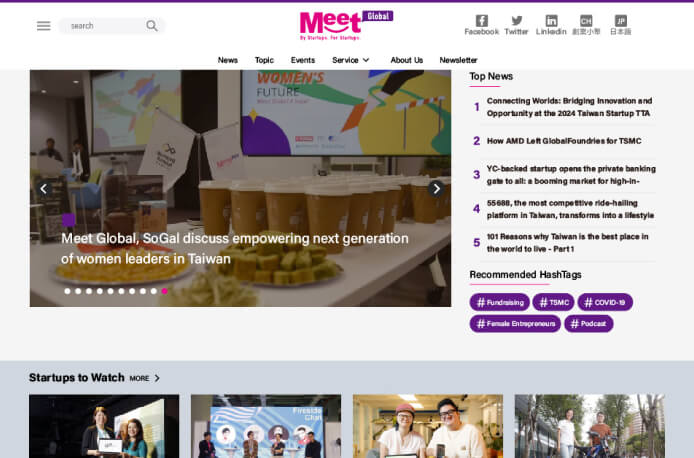
Task: Click the search magnifier icon
Action: (x=152, y=26)
